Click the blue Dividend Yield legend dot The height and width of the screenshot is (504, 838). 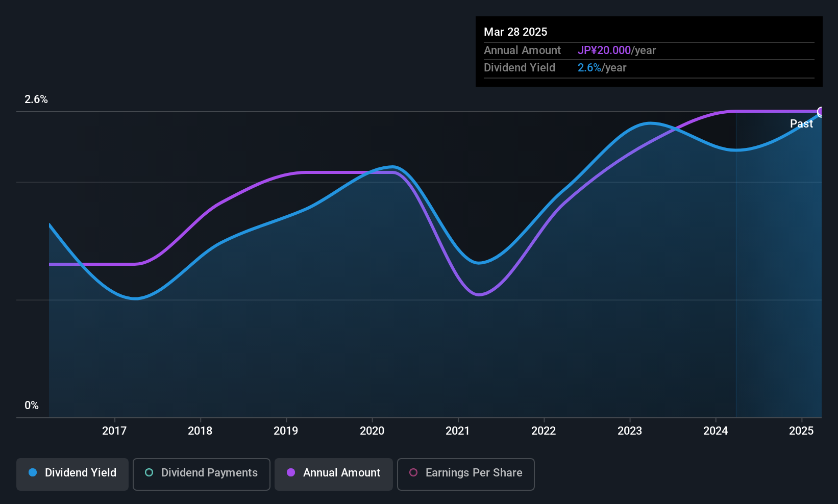(33, 472)
